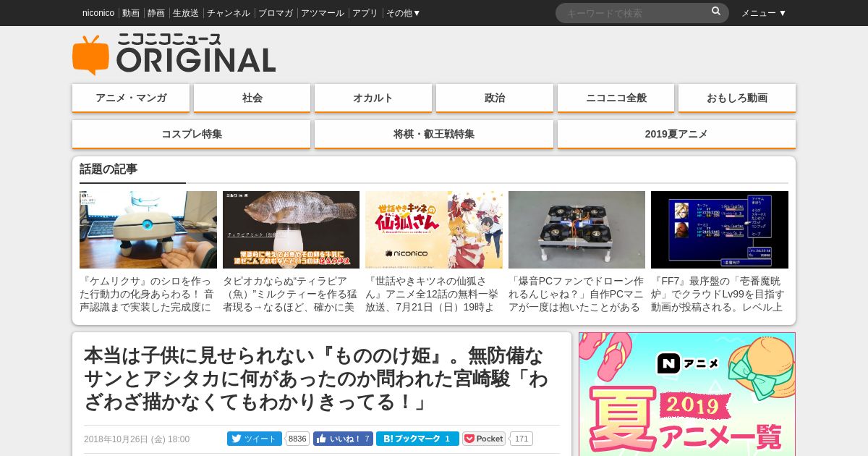Click the 話題の記事 section heading

109,169
